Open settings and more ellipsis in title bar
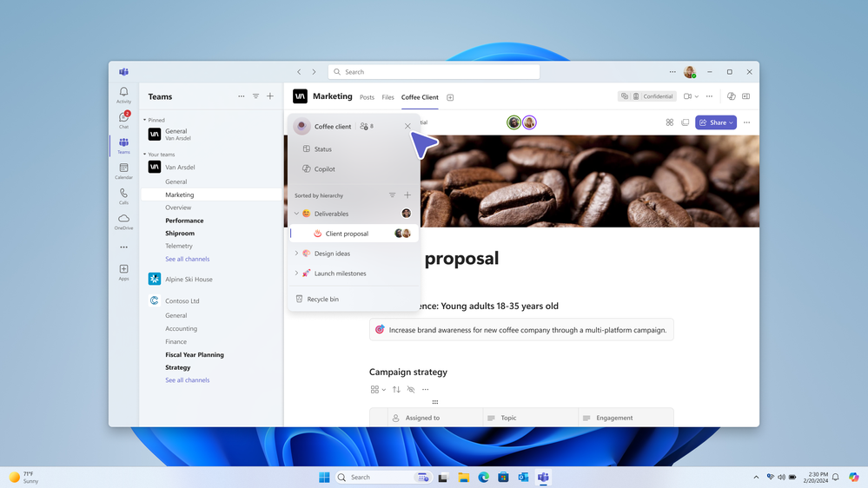This screenshot has height=488, width=868. point(673,72)
